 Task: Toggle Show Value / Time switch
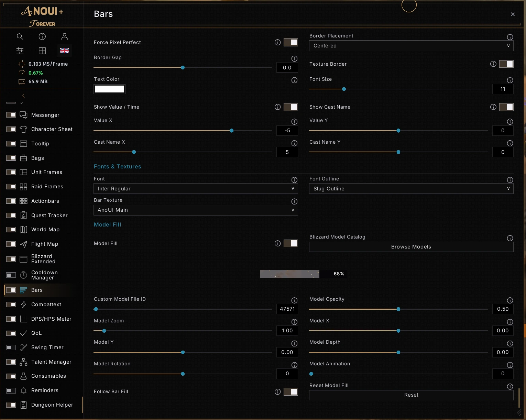coord(291,107)
